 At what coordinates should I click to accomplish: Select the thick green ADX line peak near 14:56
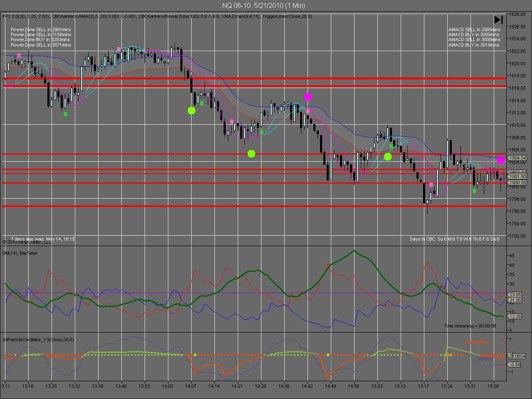click(354, 251)
